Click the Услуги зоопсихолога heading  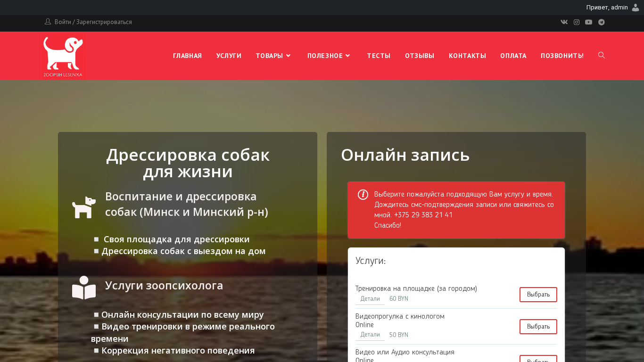pos(164,286)
